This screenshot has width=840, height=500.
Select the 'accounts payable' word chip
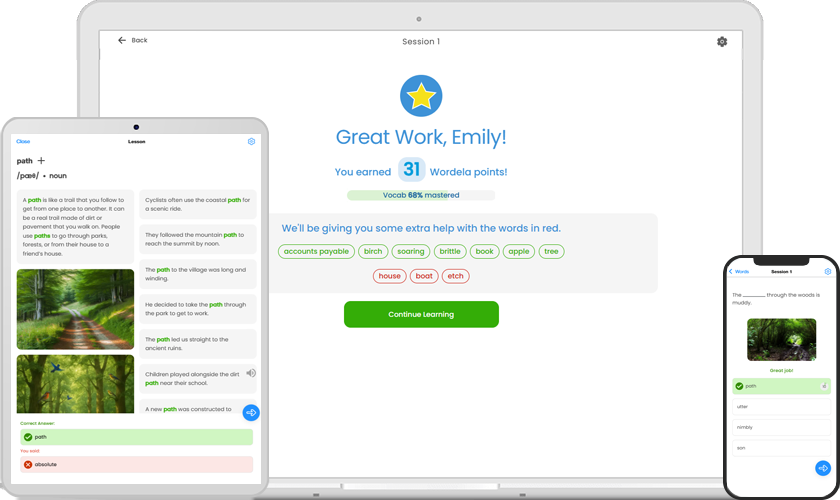click(316, 251)
